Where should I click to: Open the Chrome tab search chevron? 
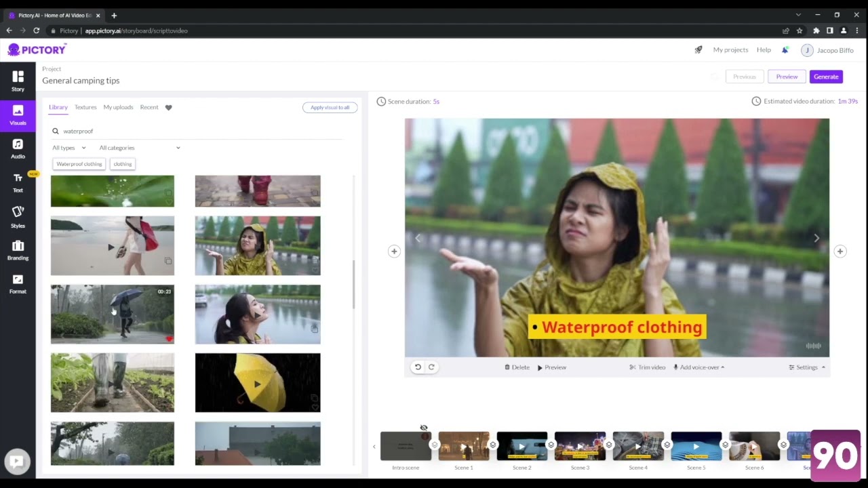[798, 15]
